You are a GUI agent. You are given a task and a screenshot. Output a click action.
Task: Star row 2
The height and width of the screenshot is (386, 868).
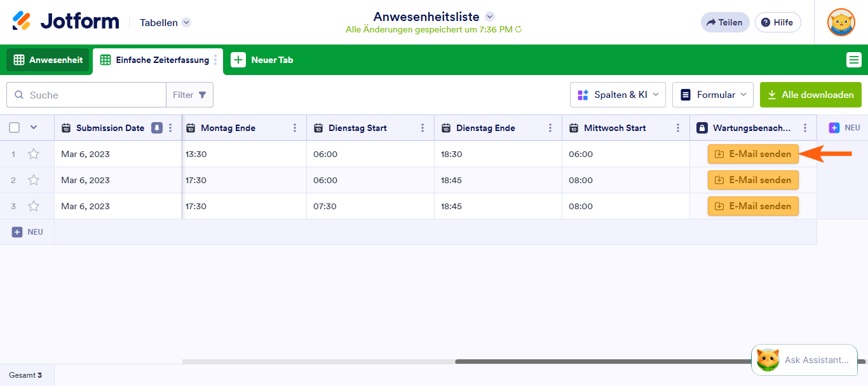34,180
